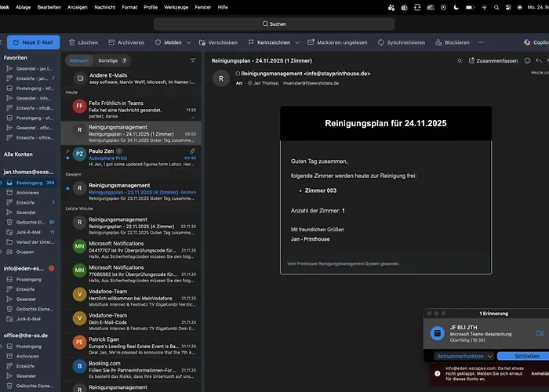Join meeting via the video camera icon
Screen dimensions: 549x392
click(540, 333)
